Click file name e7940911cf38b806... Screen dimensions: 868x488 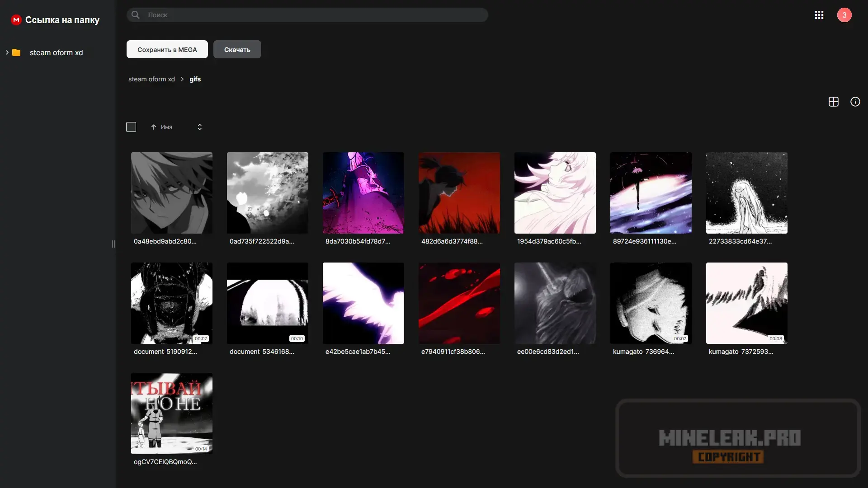453,352
